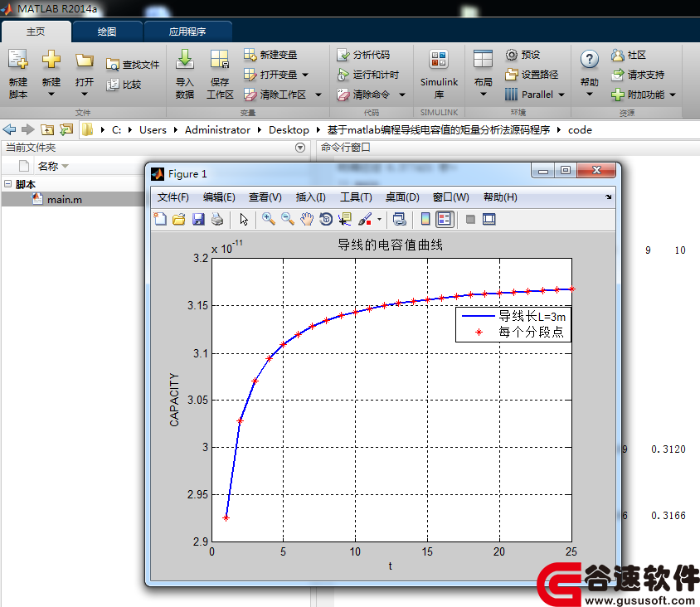The height and width of the screenshot is (607, 700).
Task: Click Save Workspace (保存工作区) icon
Action: point(220,60)
